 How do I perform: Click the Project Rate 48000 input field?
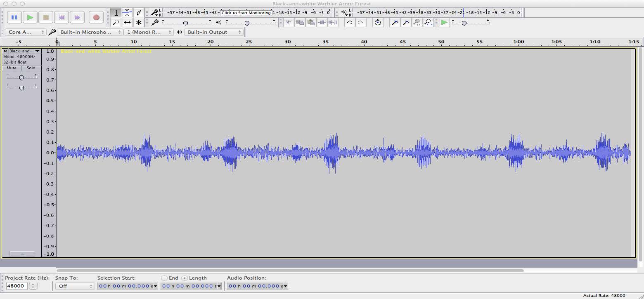(17, 286)
